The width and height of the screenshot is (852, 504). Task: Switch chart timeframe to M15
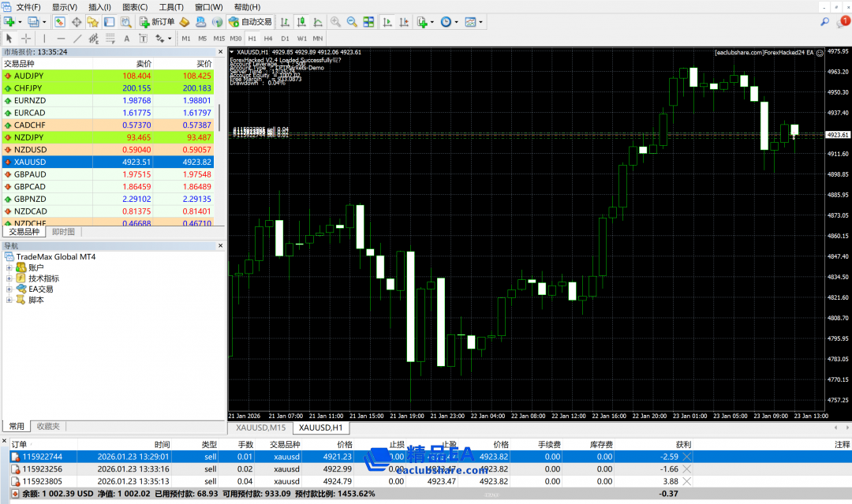(x=219, y=38)
